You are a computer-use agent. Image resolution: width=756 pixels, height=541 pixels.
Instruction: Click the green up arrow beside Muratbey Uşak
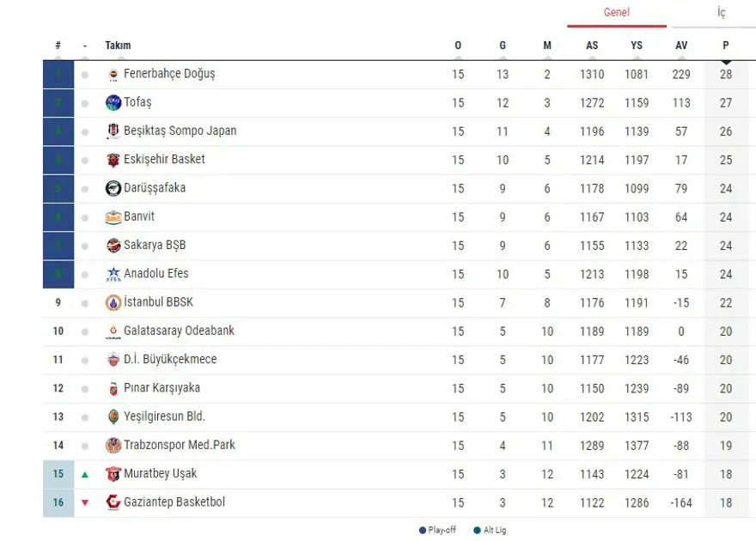click(x=84, y=474)
